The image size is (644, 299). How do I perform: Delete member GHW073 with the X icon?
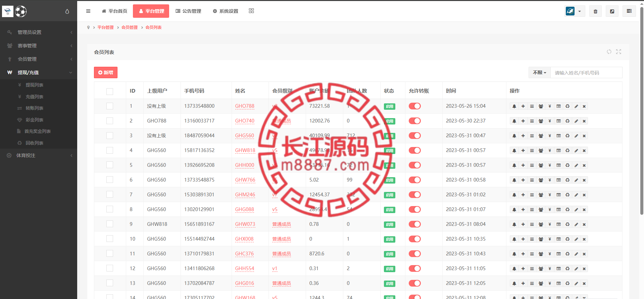(584, 225)
